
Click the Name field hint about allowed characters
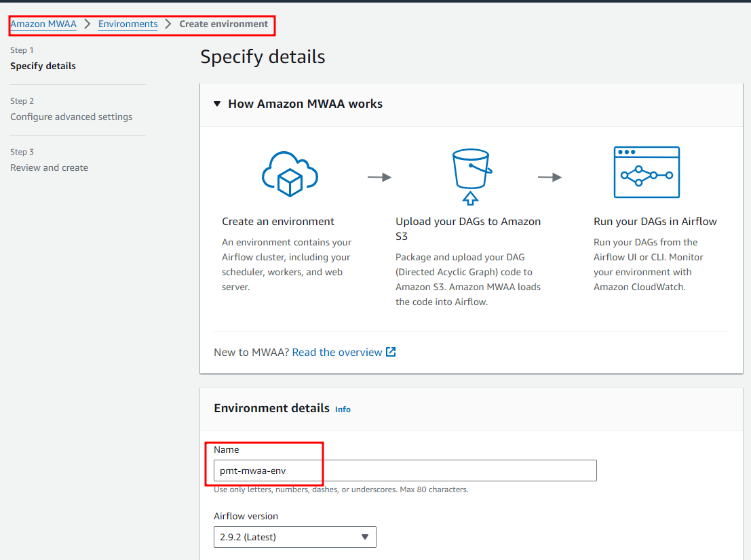point(341,489)
